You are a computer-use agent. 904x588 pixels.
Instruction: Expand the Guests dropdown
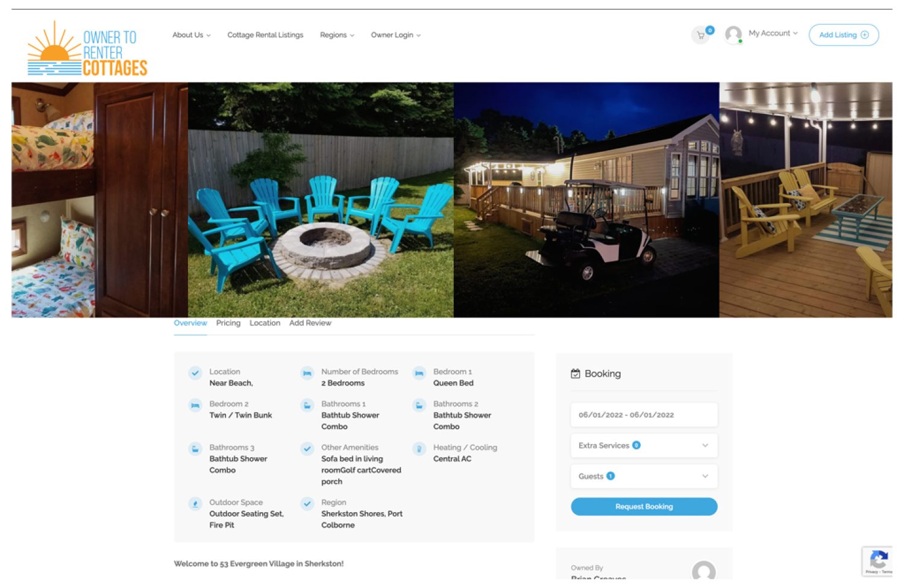tap(644, 477)
